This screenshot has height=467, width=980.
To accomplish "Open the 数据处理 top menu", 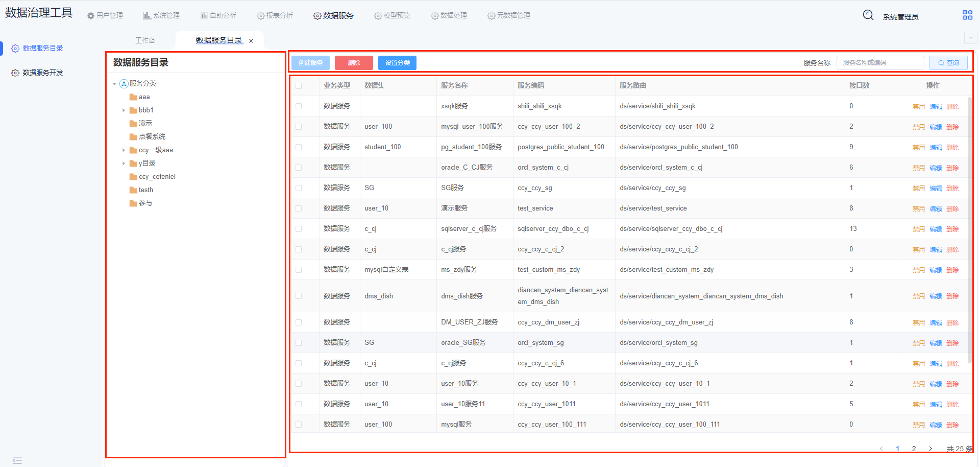I will pos(449,16).
